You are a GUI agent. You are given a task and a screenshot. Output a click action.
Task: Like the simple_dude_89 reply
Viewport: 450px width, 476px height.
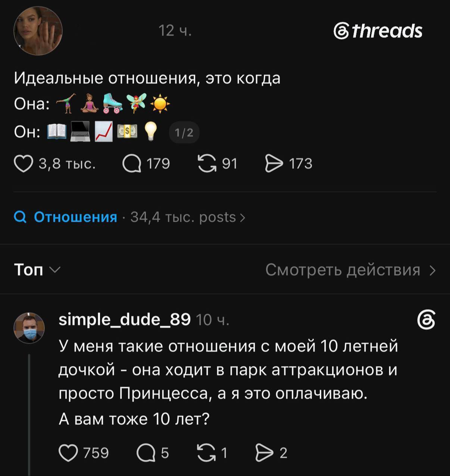[x=68, y=453]
